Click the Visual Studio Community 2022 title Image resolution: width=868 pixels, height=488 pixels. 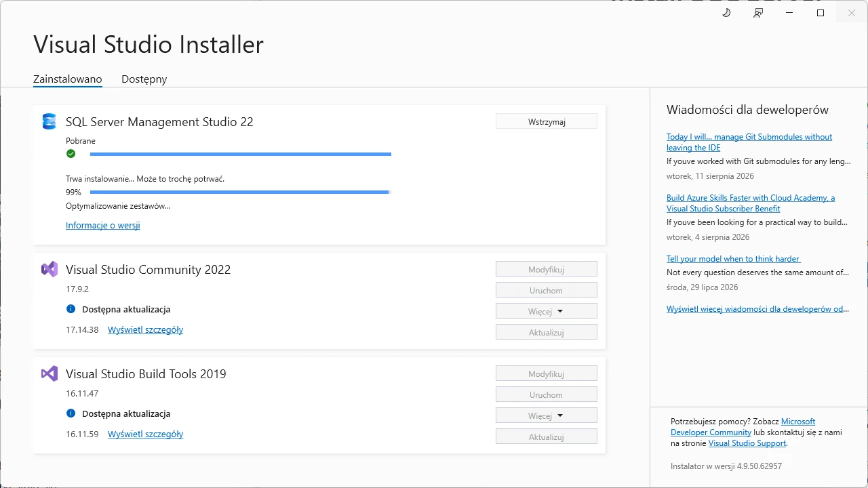click(148, 269)
